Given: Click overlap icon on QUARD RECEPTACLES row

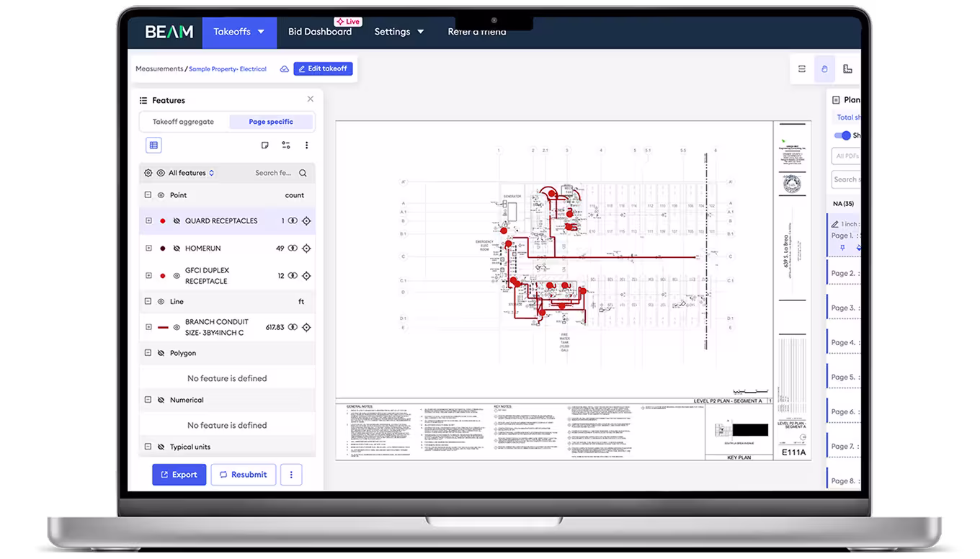Looking at the screenshot, I should coord(293,221).
